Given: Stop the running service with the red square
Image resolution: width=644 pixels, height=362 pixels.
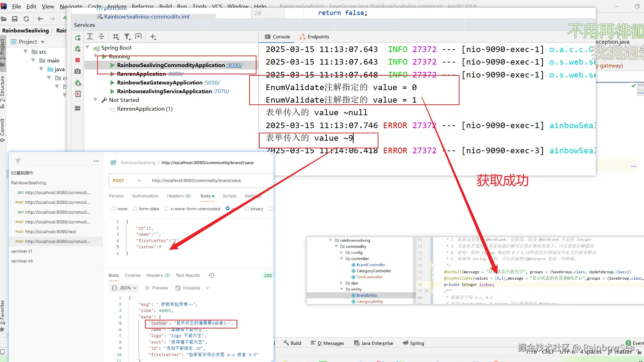Looking at the screenshot, I should click(78, 60).
